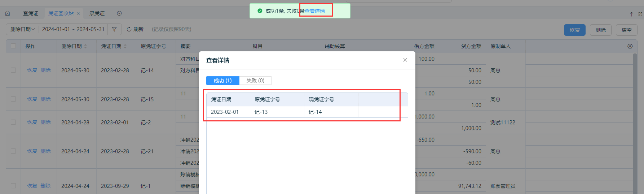This screenshot has width=644, height=194.
Task: Click the 2023-02-01 date cell in dialog
Action: 228,112
